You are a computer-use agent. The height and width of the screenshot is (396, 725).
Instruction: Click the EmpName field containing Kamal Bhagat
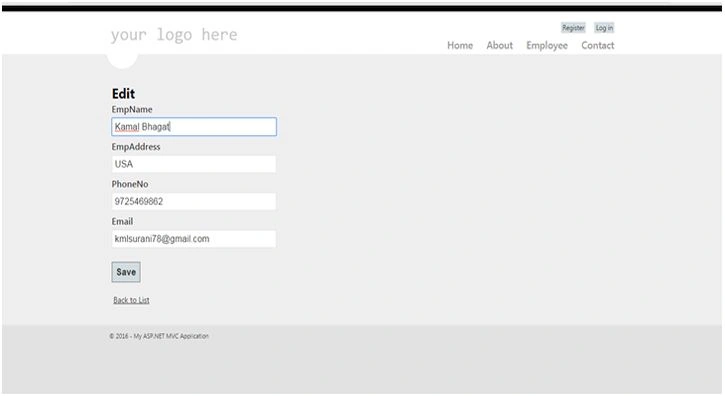(194, 127)
